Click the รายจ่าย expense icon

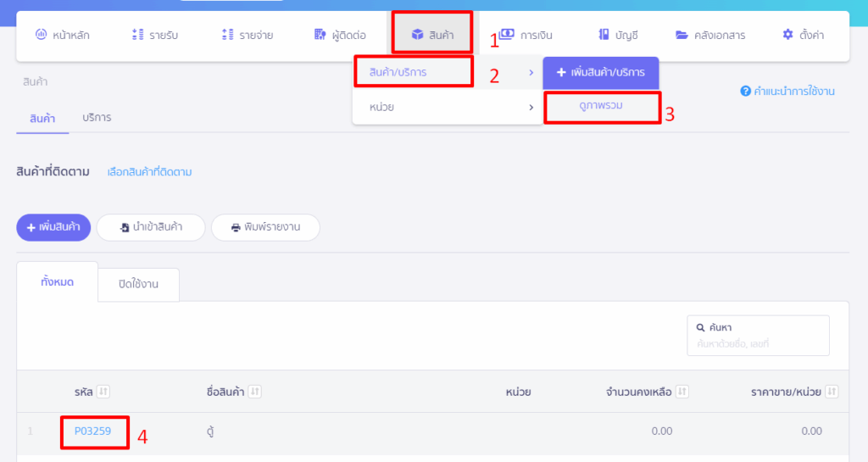tap(227, 34)
